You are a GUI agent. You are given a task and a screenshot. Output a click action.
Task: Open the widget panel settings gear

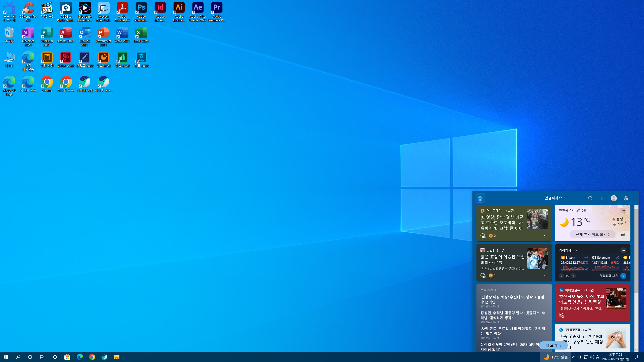(626, 198)
